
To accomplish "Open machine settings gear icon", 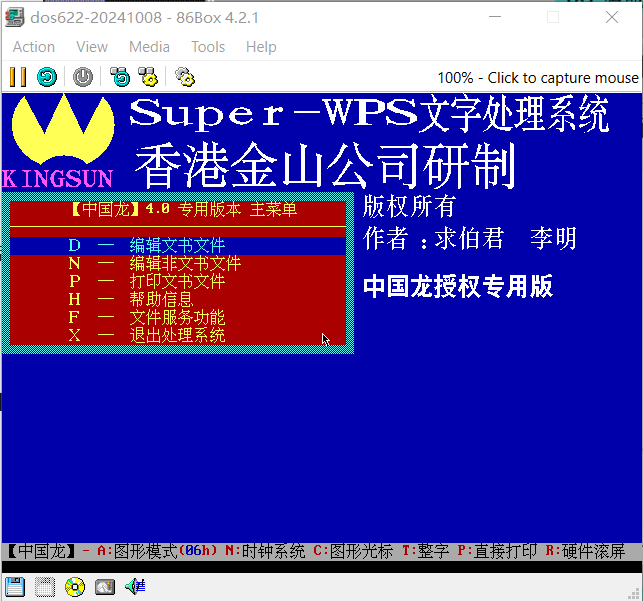I will [185, 77].
